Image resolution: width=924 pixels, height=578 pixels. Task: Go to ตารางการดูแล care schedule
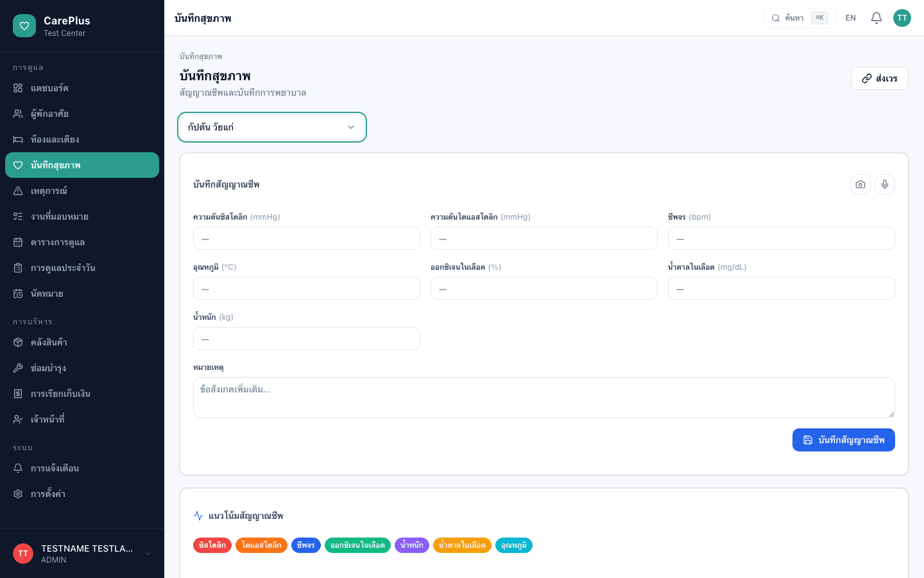pyautogui.click(x=82, y=242)
